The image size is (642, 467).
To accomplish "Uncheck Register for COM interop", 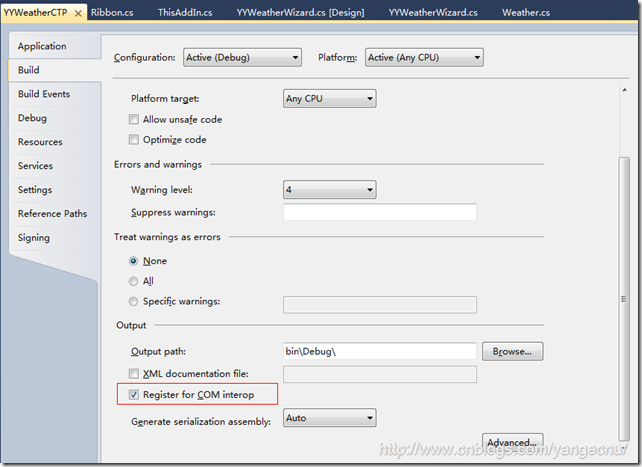I will pos(134,395).
